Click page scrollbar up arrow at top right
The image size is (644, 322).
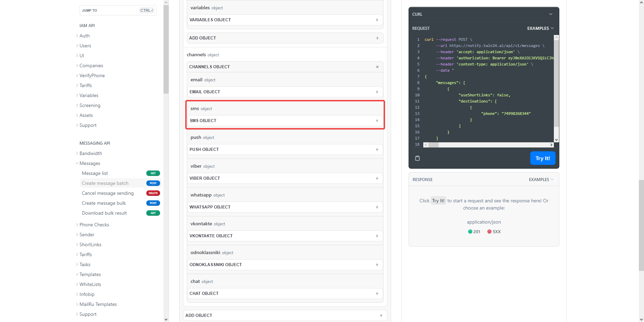click(641, 2)
